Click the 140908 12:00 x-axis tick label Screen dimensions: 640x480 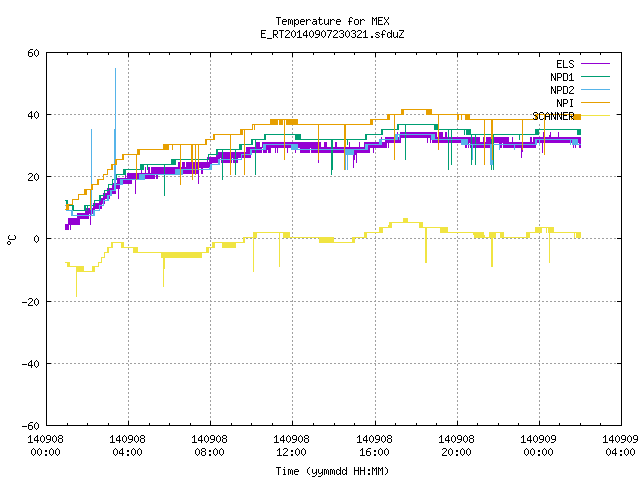[x=291, y=446]
